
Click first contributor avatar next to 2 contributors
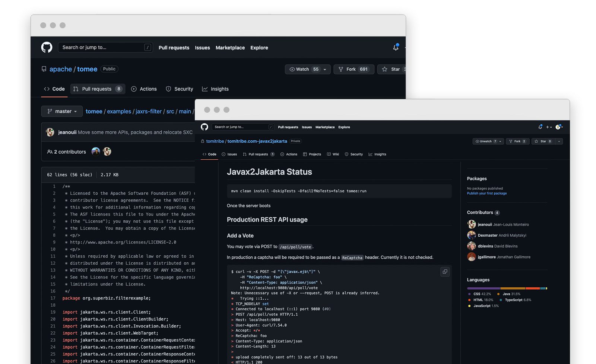(96, 151)
